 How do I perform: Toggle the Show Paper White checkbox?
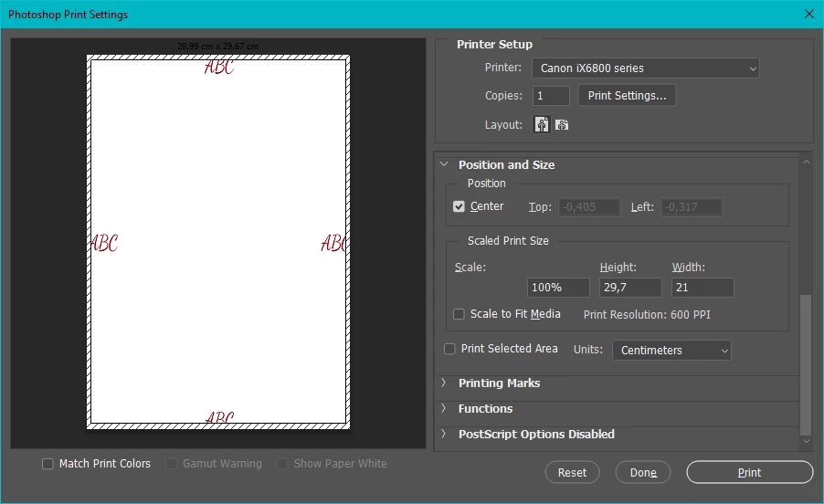[282, 464]
